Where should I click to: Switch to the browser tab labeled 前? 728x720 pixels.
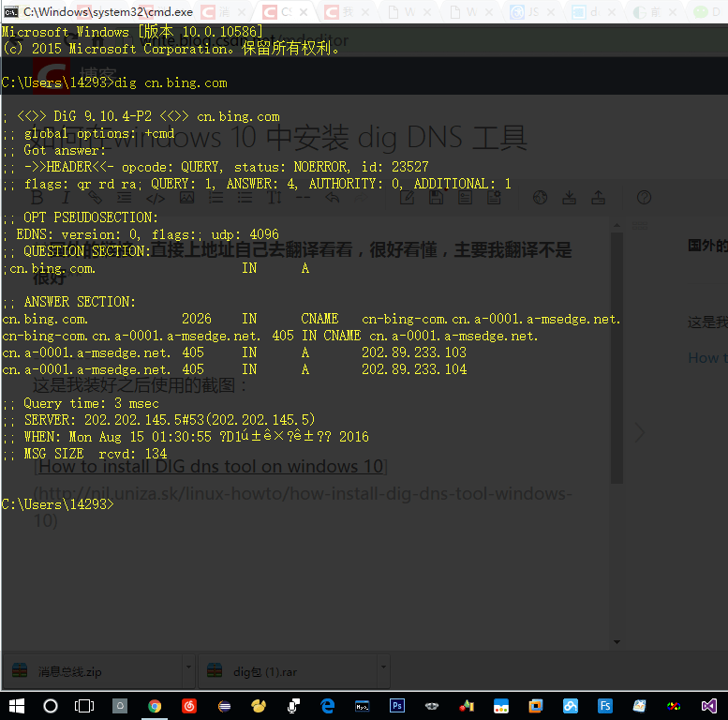(656, 11)
